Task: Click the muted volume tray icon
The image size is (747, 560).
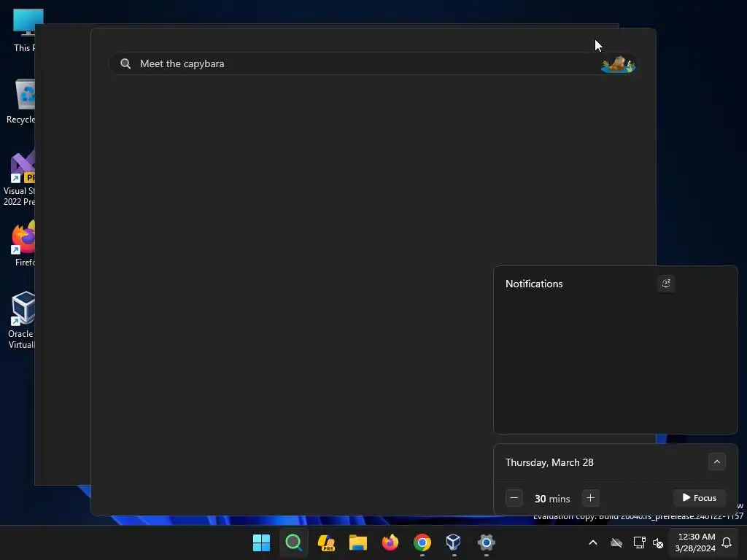Action: [x=659, y=542]
